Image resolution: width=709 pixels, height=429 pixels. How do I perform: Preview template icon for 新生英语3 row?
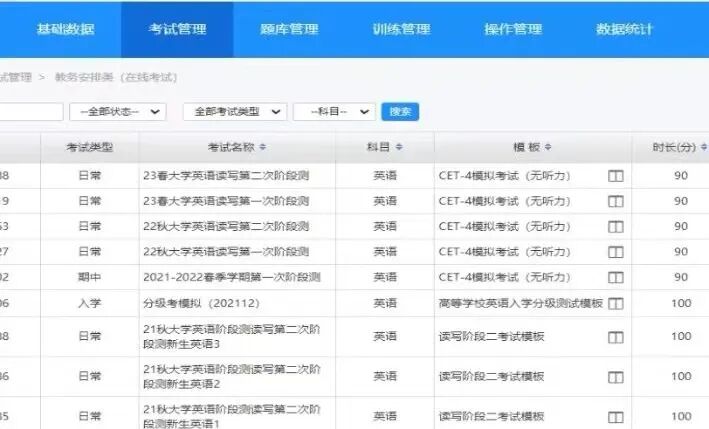point(615,337)
